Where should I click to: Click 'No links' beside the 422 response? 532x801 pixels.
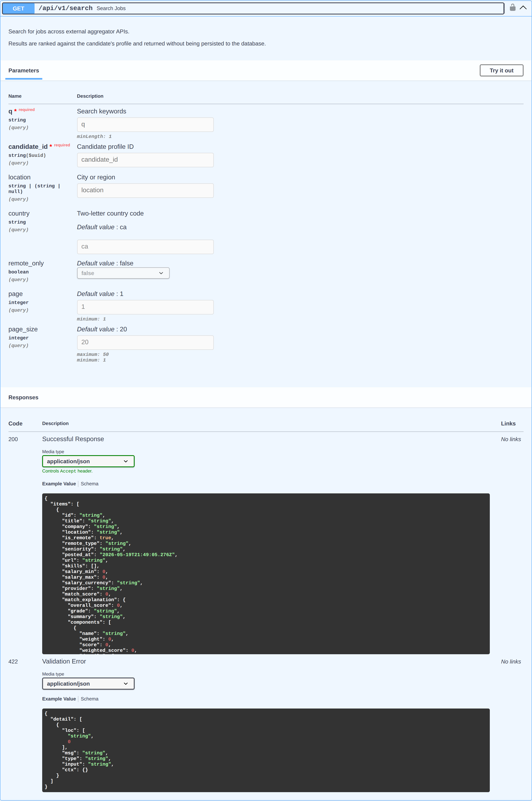click(511, 661)
